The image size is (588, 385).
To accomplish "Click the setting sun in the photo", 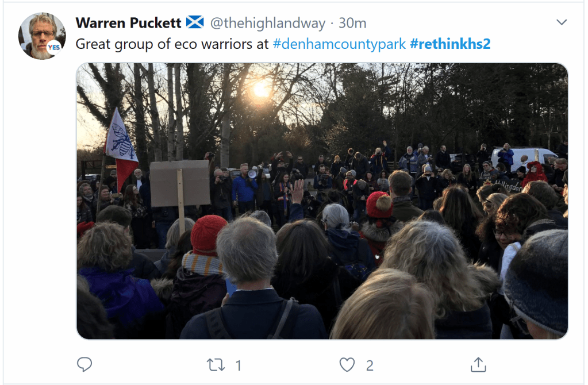I will [260, 89].
